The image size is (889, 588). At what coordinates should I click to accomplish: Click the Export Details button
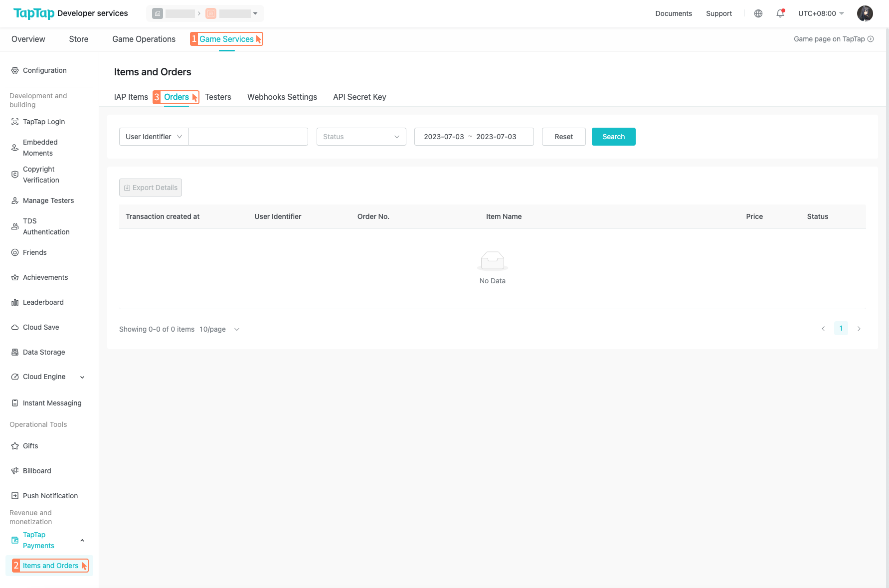click(x=151, y=188)
